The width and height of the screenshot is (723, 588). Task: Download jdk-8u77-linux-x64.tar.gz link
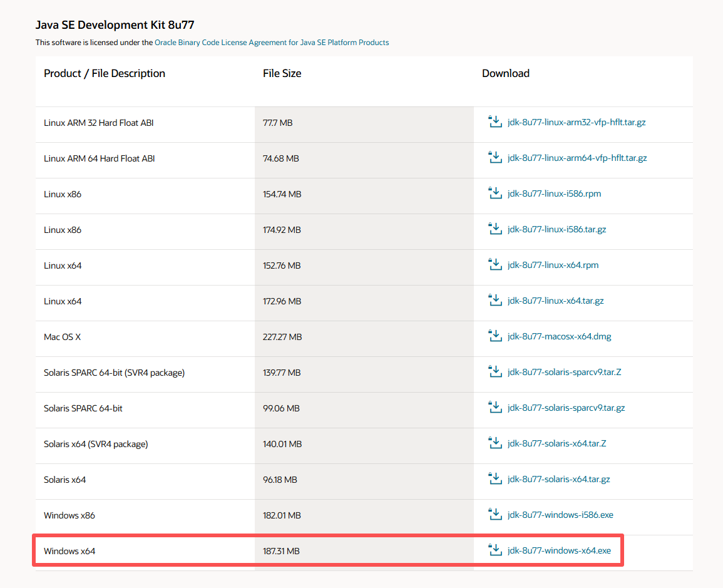556,301
